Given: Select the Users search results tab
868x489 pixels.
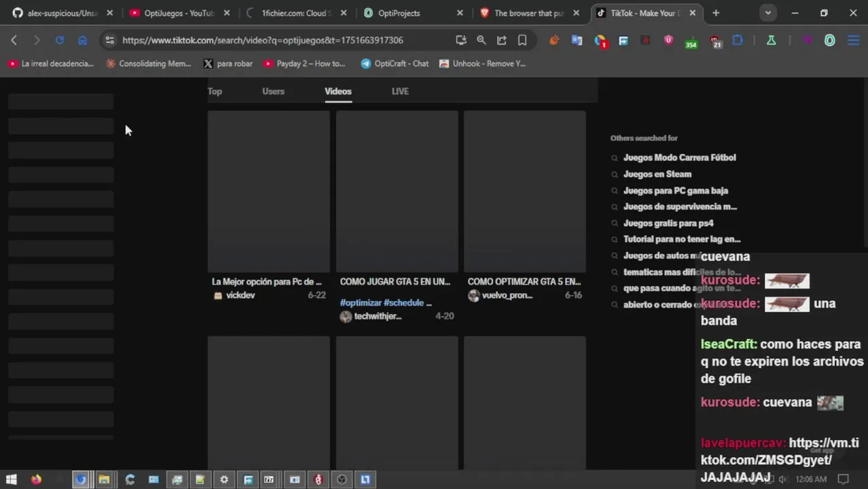Looking at the screenshot, I should tap(273, 91).
